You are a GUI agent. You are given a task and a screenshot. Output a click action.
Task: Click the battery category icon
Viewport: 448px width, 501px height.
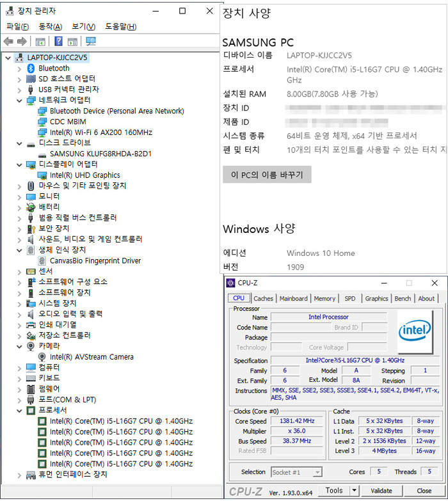[31, 207]
